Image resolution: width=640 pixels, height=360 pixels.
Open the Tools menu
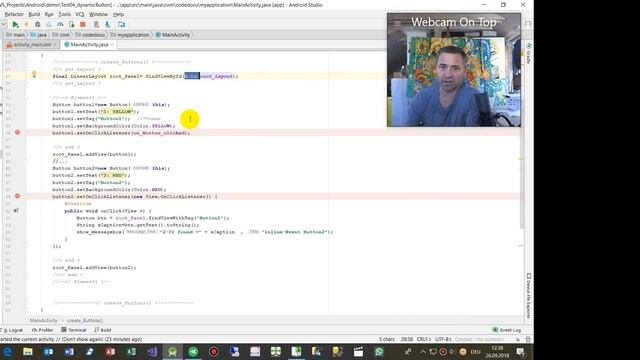tap(64, 14)
